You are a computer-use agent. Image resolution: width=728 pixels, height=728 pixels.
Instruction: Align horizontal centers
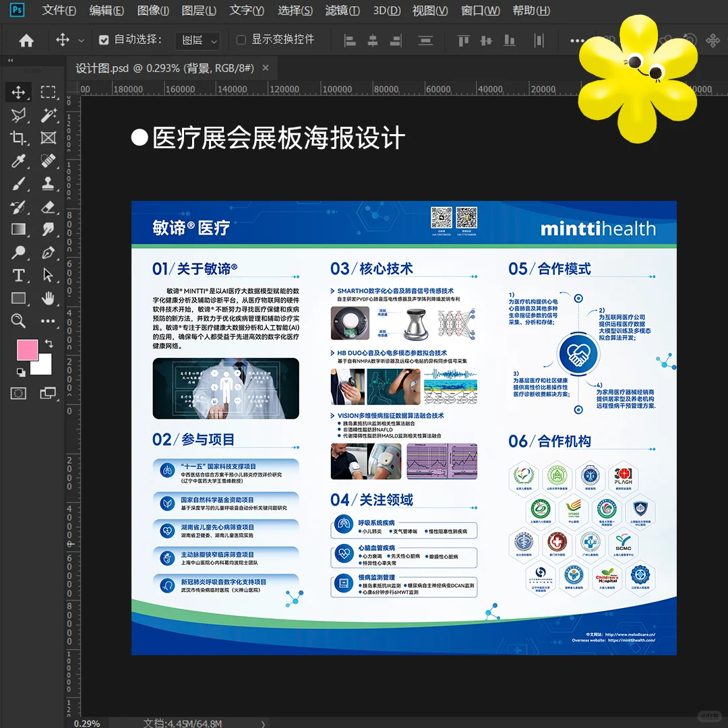[x=372, y=41]
